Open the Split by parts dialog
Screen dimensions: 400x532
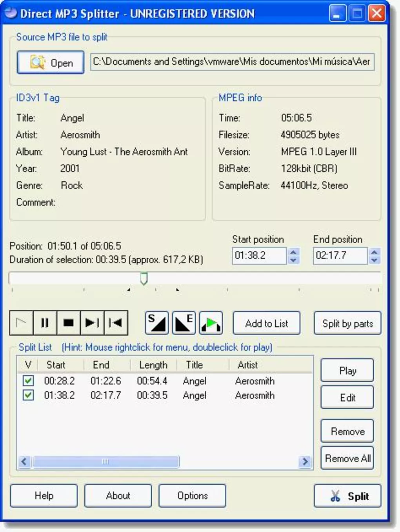tap(347, 324)
